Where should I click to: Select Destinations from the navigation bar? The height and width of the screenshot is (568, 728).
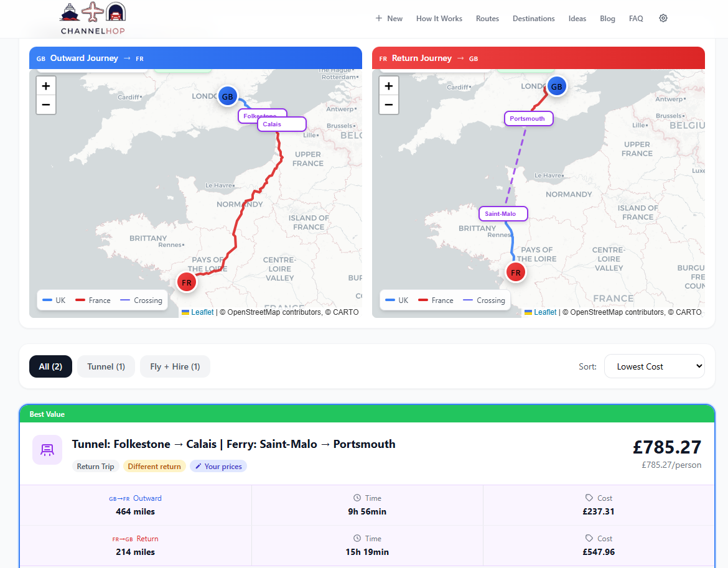tap(533, 18)
